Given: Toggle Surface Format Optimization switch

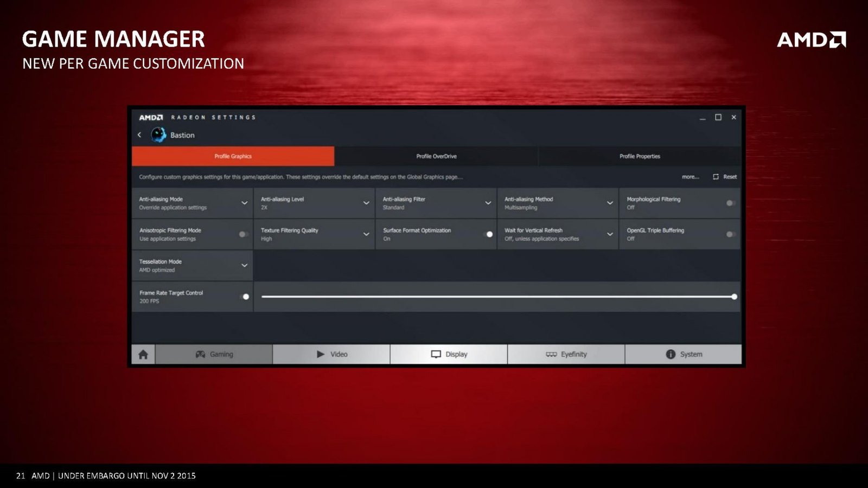Looking at the screenshot, I should (488, 234).
